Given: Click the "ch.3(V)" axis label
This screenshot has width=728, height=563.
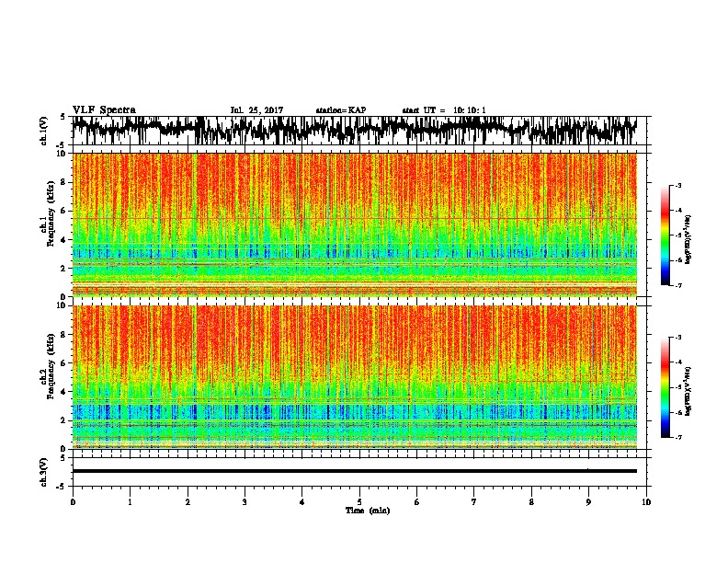Looking at the screenshot, I should (44, 472).
